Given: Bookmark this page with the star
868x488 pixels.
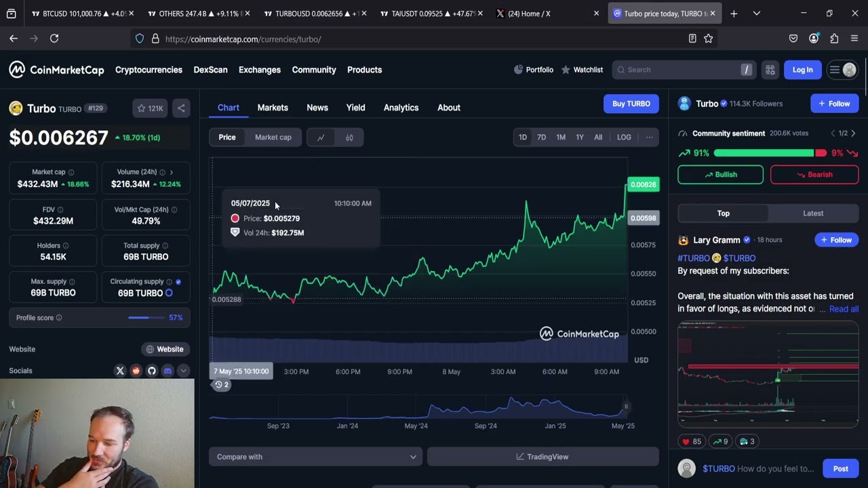Looking at the screenshot, I should [708, 39].
